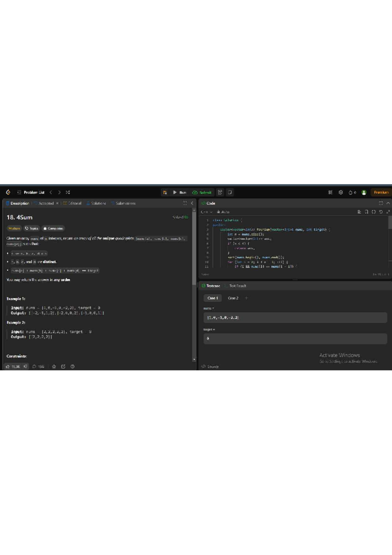Share the problem using share icon
The height and width of the screenshot is (555, 392).
pos(63,366)
